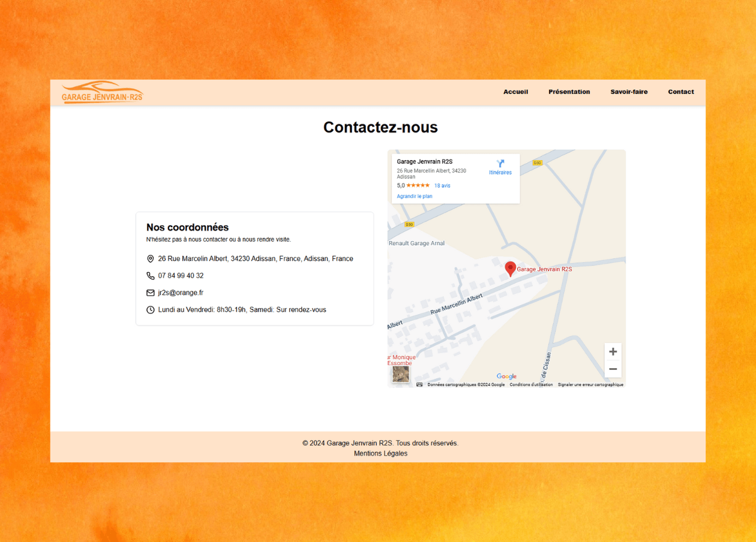Click the Garage Jenvrain-R2S logo
Screen dimensions: 756x542
coord(102,92)
